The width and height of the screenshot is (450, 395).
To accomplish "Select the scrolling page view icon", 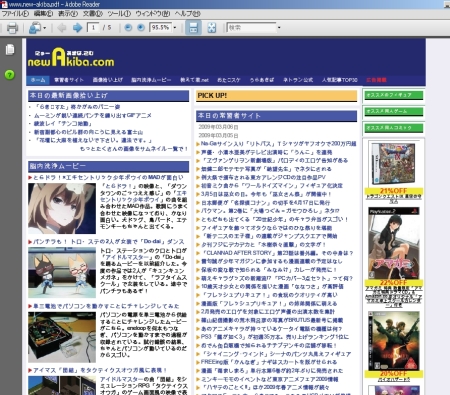I will (x=193, y=28).
